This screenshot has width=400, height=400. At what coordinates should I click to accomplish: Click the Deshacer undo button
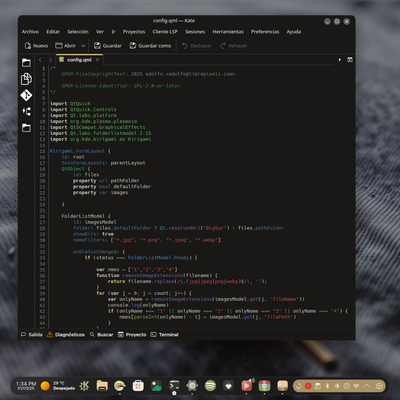point(197,46)
